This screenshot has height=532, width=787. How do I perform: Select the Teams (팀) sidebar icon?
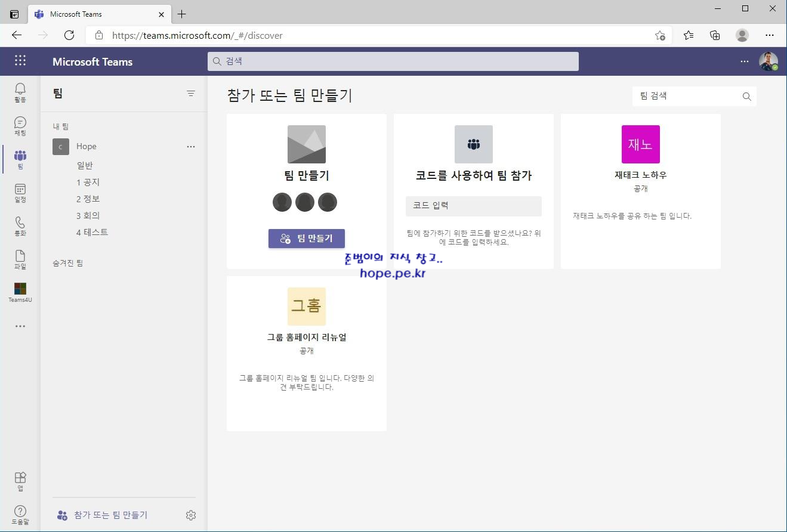pos(20,159)
